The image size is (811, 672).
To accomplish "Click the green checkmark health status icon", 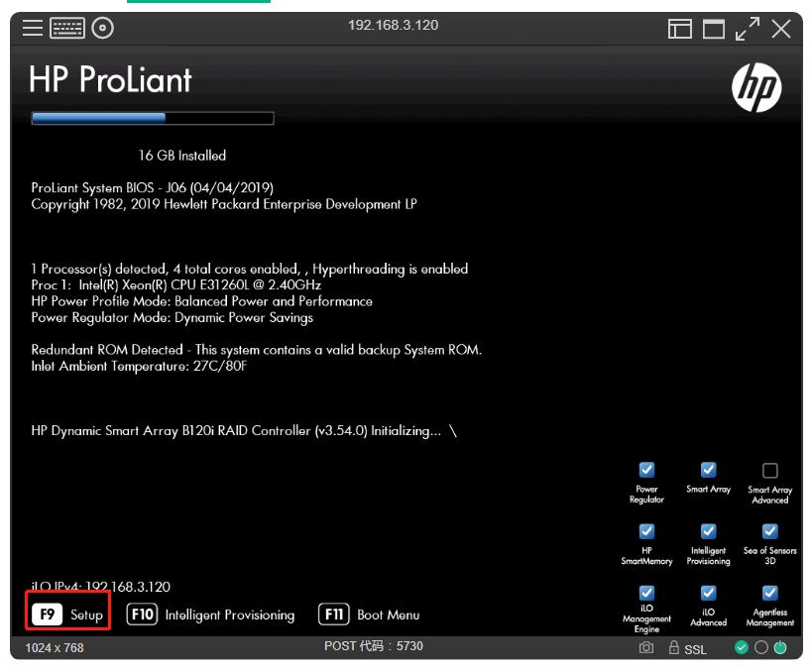I will tap(742, 647).
